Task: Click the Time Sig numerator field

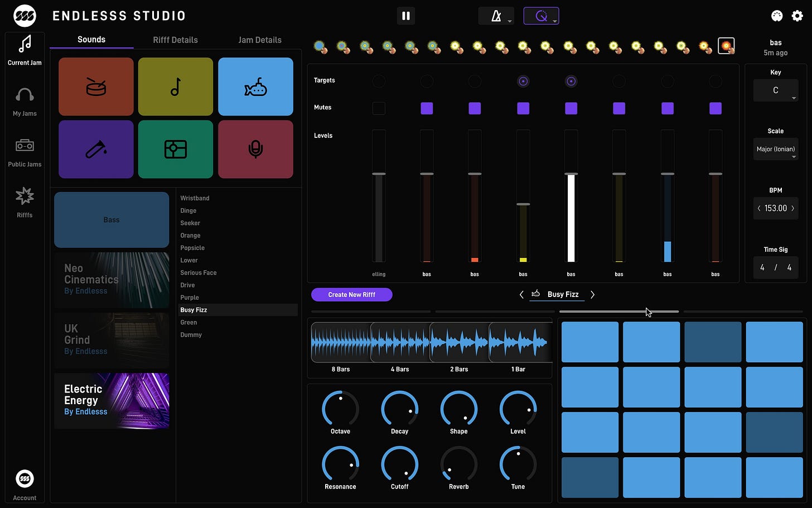Action: [762, 267]
